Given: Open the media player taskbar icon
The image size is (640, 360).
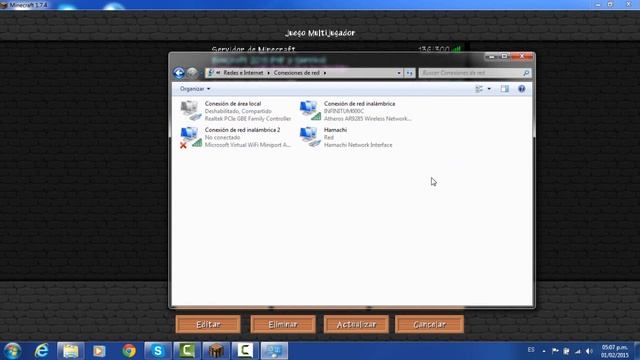Looking at the screenshot, I should [99, 351].
